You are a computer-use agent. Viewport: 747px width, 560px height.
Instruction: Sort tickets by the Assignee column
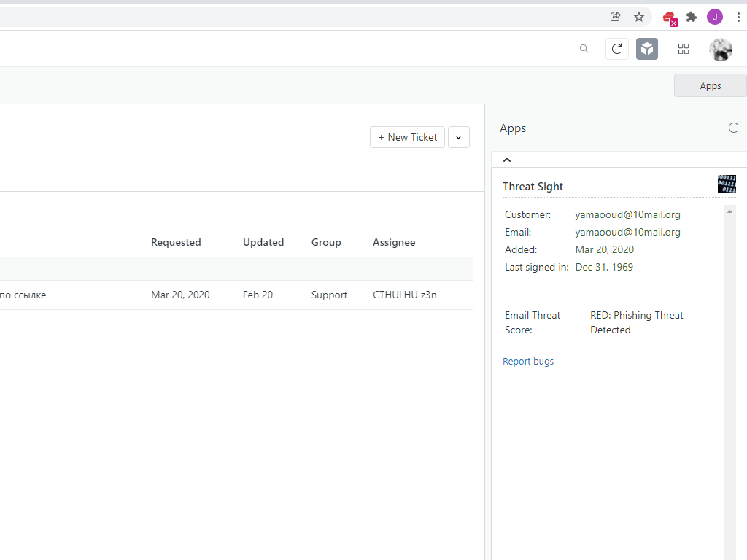pos(394,242)
